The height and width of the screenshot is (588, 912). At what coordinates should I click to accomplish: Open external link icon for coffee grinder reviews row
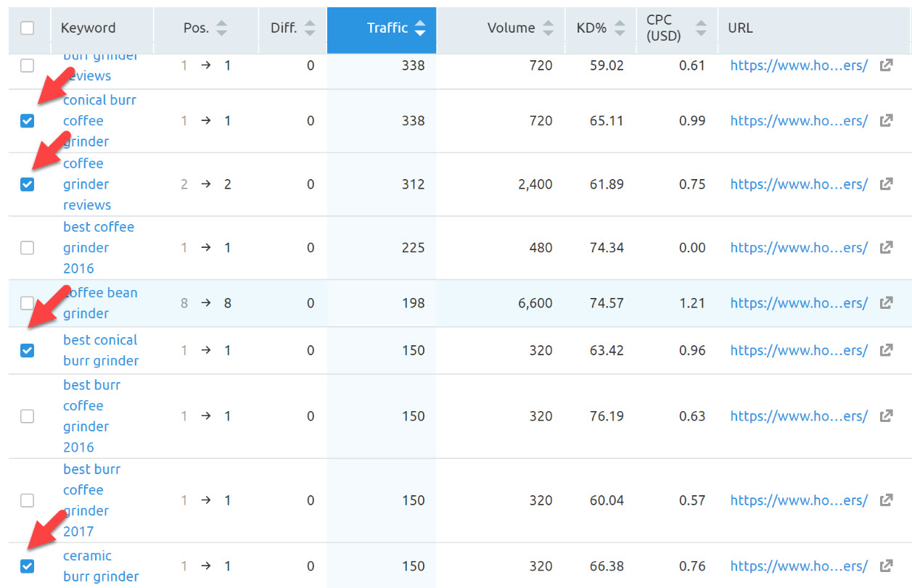[886, 184]
